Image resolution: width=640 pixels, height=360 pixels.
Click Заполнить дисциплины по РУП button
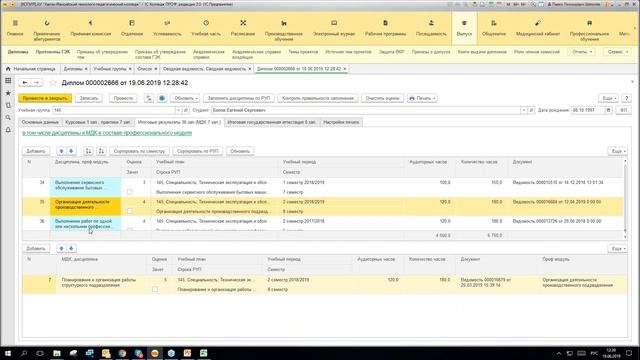click(x=239, y=98)
